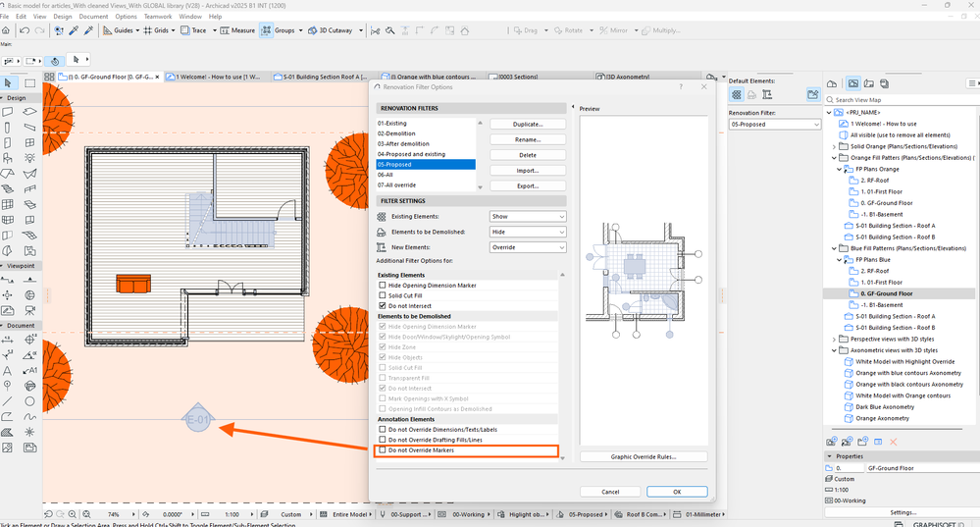
Task: Check Hide Opening Dimension Marker for existing elements
Action: point(384,285)
